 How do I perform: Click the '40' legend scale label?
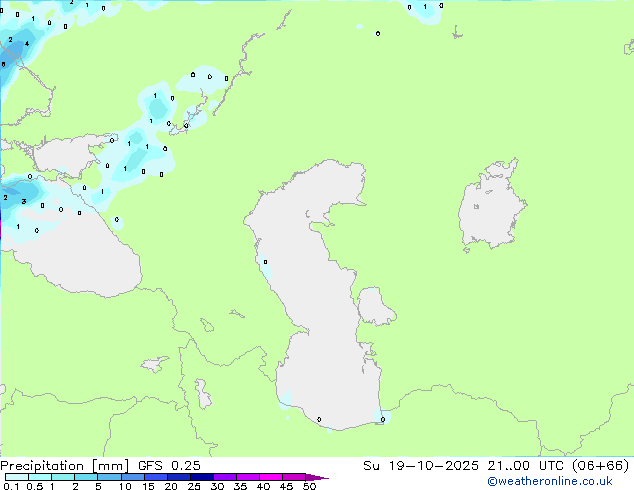click(263, 486)
